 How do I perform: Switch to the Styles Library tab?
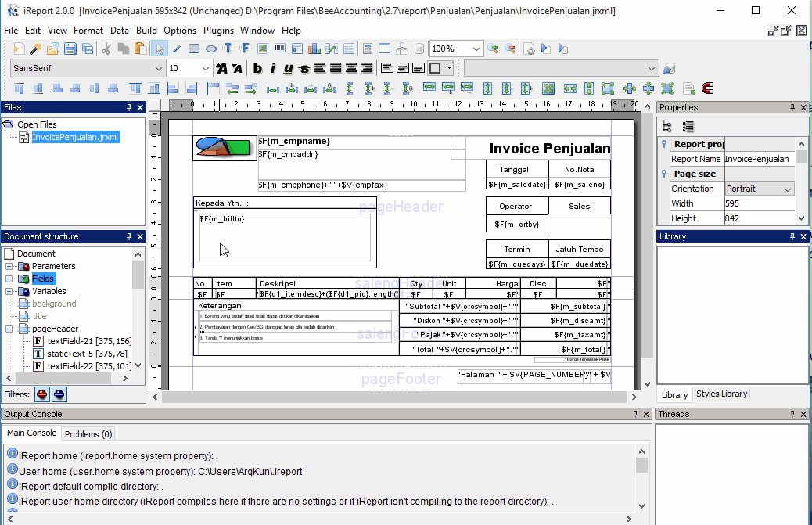(721, 394)
